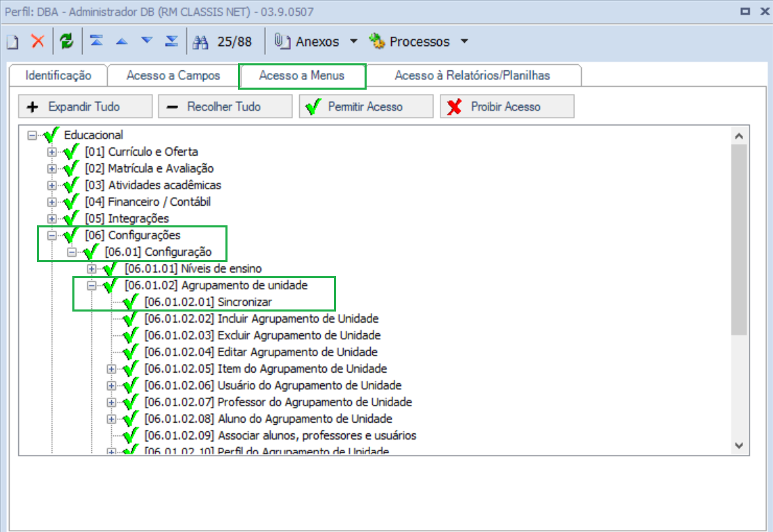The height and width of the screenshot is (532, 773).
Task: Toggle check of [06.01.02.09] Associar alunos
Action: coord(131,435)
